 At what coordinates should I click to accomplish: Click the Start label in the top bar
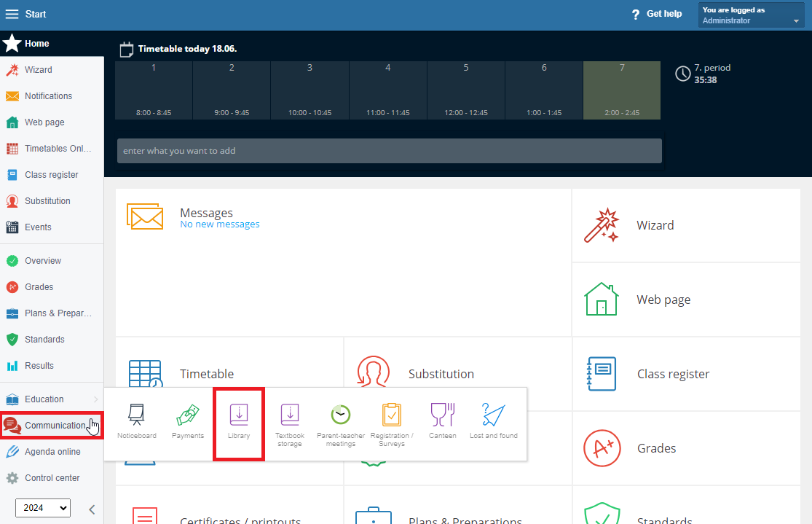tap(36, 14)
